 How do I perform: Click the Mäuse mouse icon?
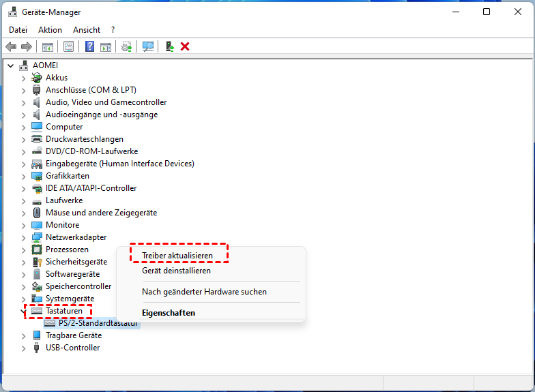37,213
